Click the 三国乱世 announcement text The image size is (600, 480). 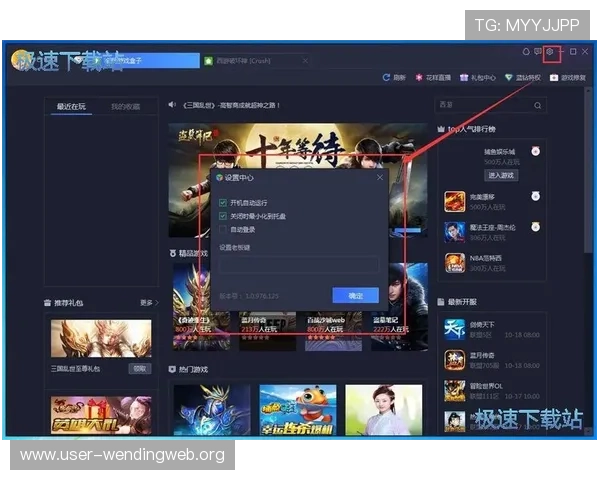tap(232, 105)
